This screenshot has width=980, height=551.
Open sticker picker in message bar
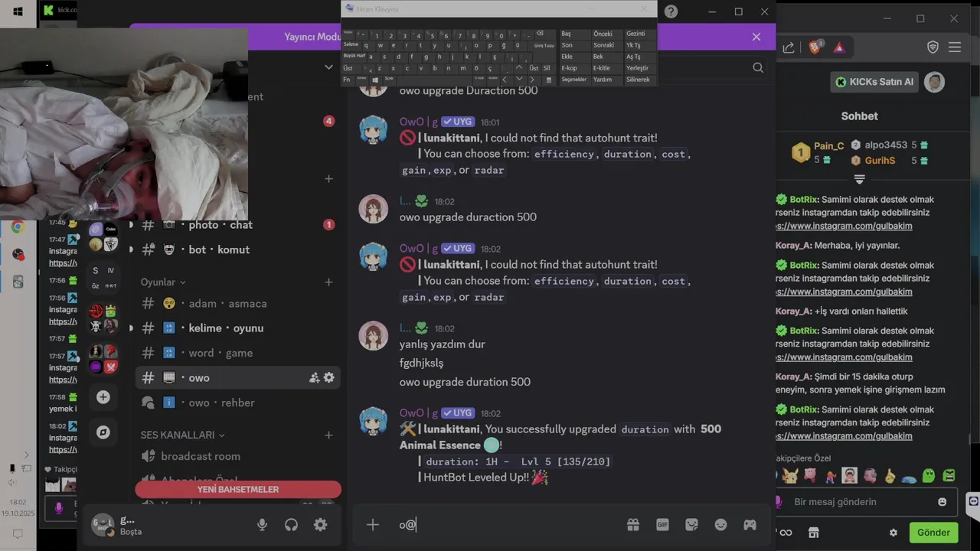click(691, 525)
